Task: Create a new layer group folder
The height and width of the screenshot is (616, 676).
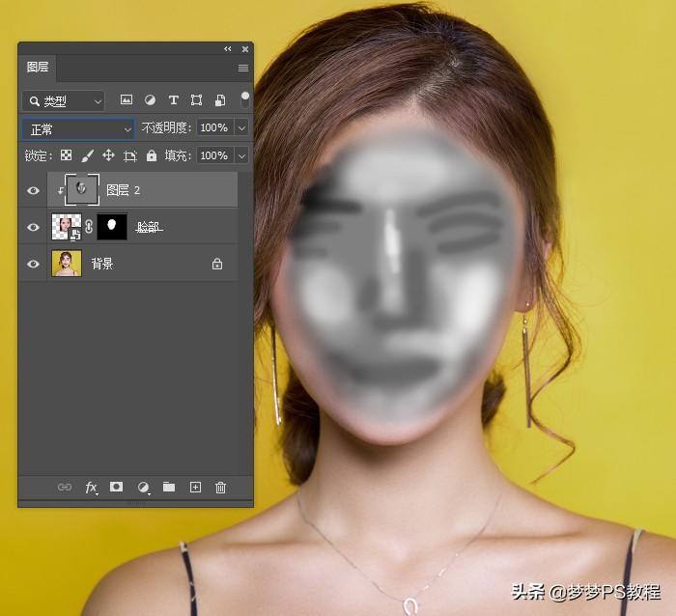Action: [x=169, y=488]
